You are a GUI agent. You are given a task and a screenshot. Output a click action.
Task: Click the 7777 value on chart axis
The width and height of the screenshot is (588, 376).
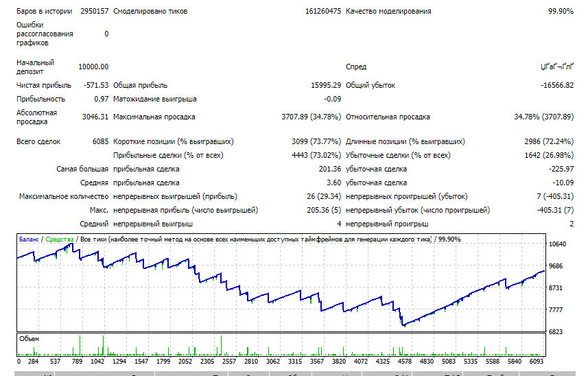pyautogui.click(x=556, y=310)
